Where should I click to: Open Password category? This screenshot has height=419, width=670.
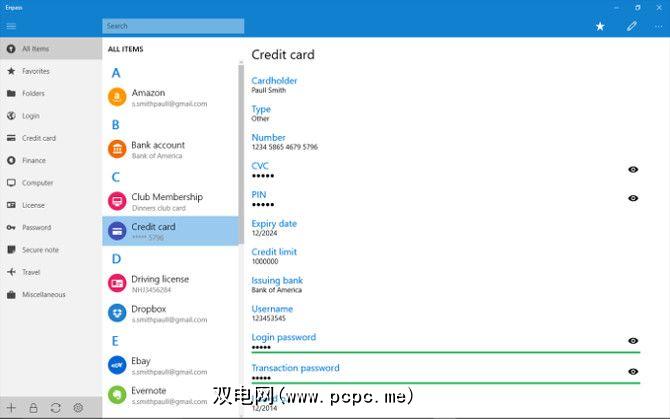[x=51, y=227]
